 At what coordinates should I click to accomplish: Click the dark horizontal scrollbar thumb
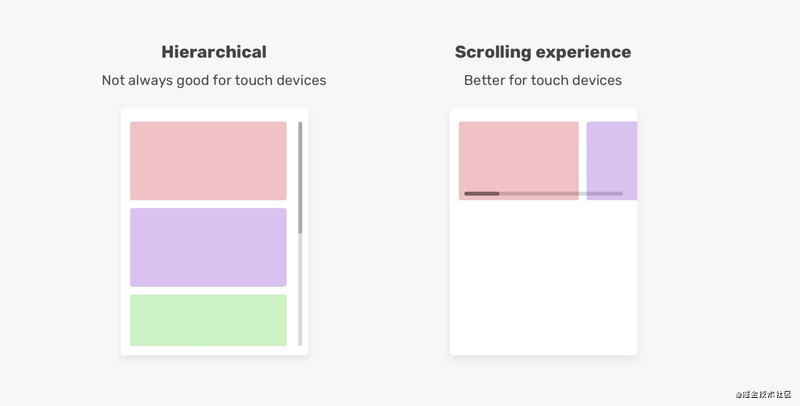(482, 194)
